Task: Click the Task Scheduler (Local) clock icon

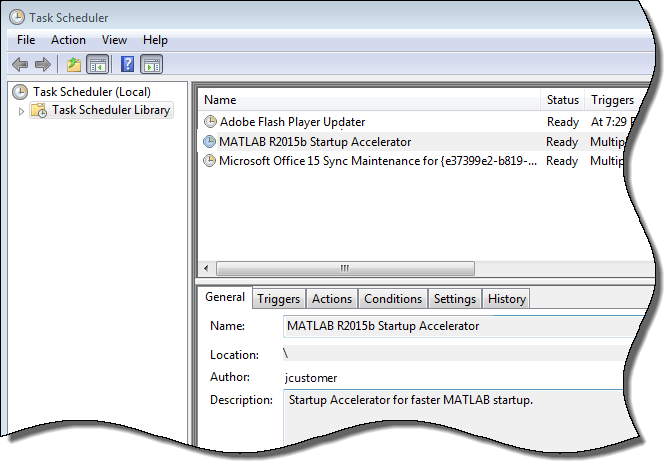Action: [x=20, y=92]
